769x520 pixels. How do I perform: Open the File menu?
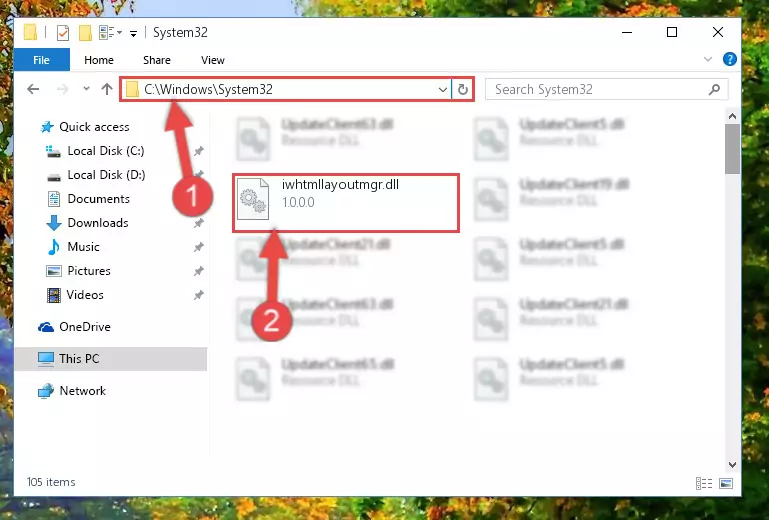41,60
